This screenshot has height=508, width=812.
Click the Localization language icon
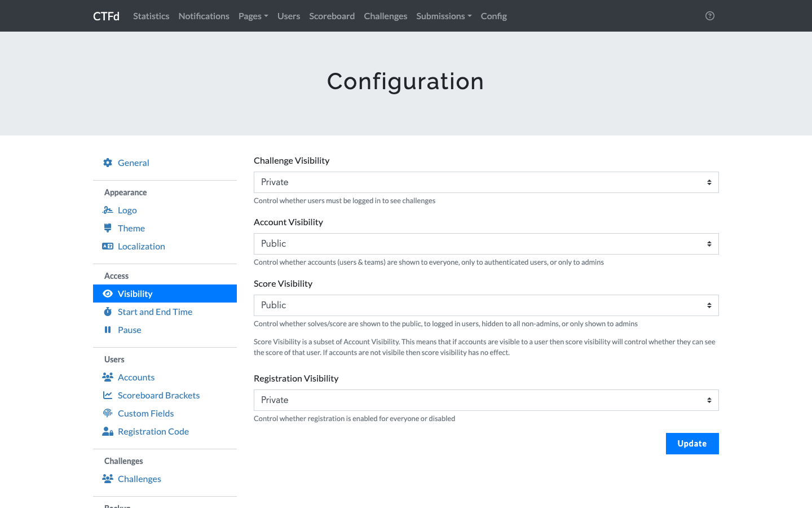[x=108, y=246]
